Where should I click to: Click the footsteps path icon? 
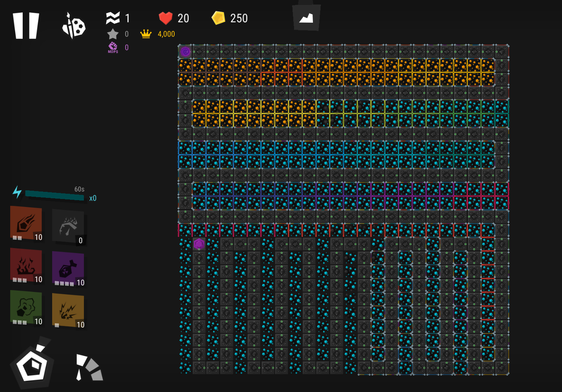pyautogui.click(x=89, y=367)
